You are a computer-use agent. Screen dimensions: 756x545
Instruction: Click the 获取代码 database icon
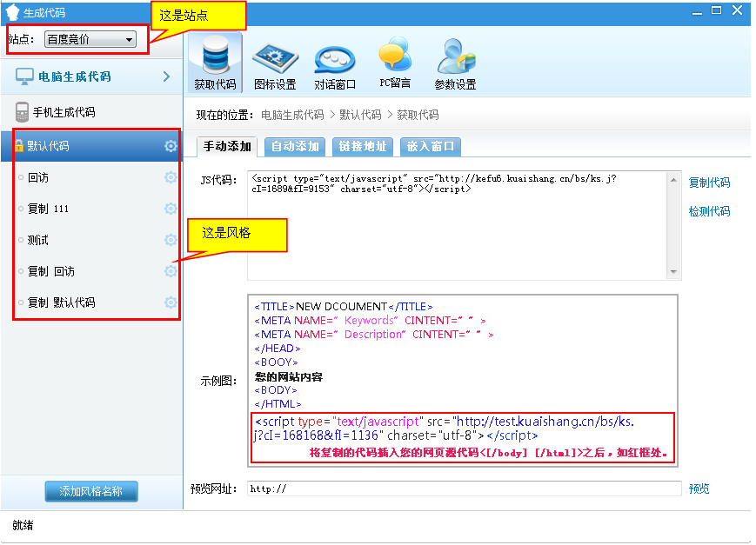tap(215, 57)
